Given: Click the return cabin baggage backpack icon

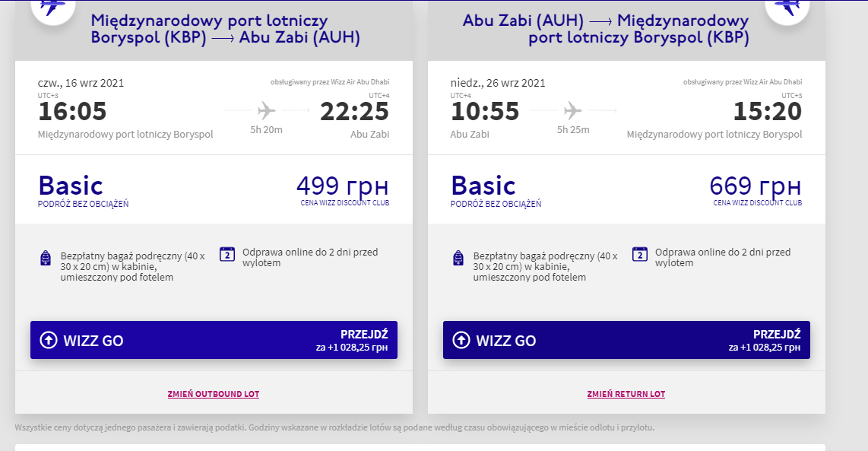Looking at the screenshot, I should pos(458,258).
